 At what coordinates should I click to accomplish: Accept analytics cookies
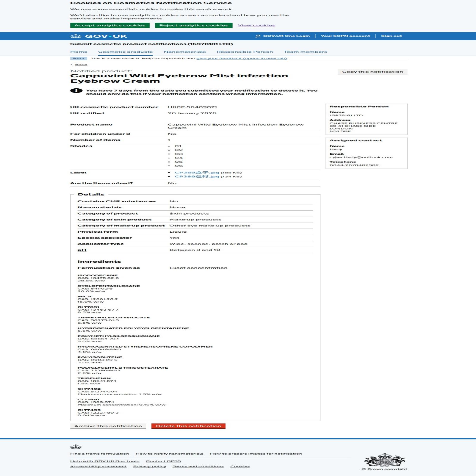pos(110,26)
